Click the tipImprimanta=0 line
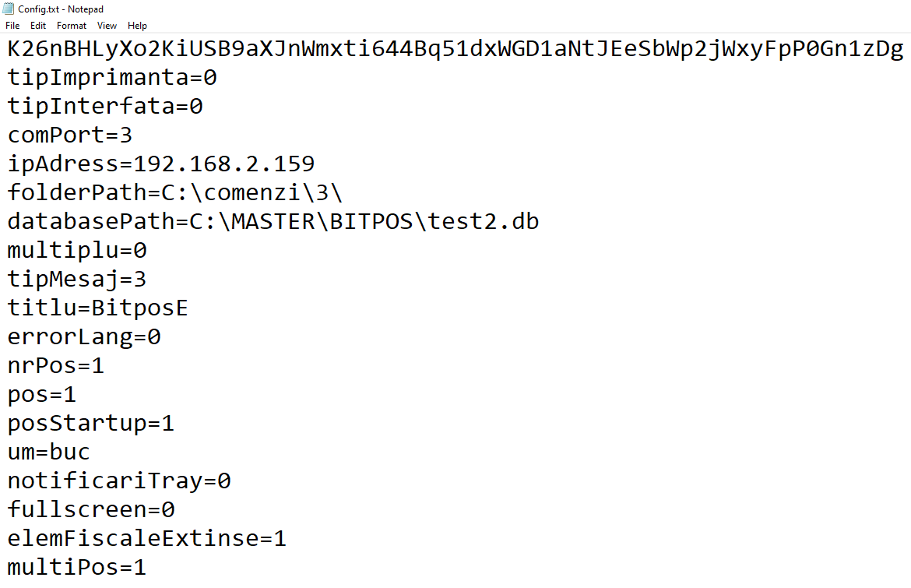 112,77
